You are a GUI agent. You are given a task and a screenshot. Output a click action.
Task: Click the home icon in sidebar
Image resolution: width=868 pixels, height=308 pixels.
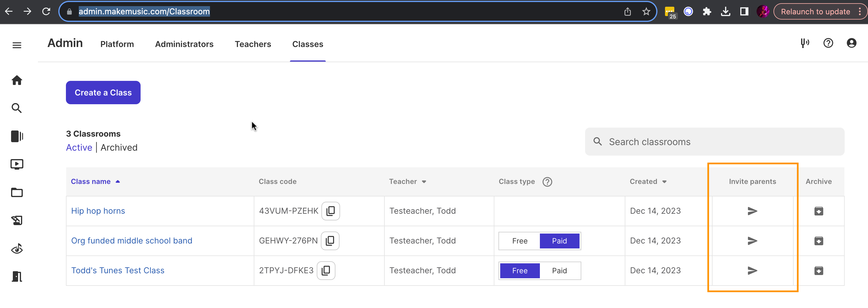point(17,80)
